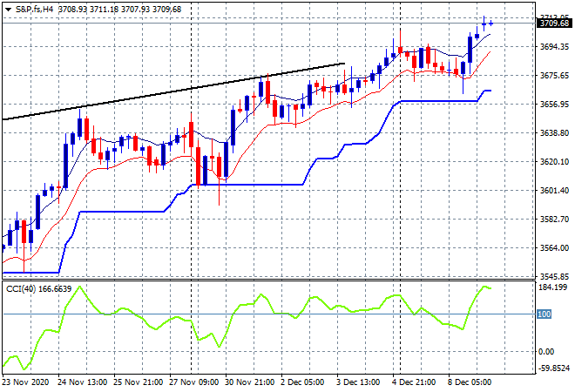Select the 3709.68 current price label

pos(554,24)
